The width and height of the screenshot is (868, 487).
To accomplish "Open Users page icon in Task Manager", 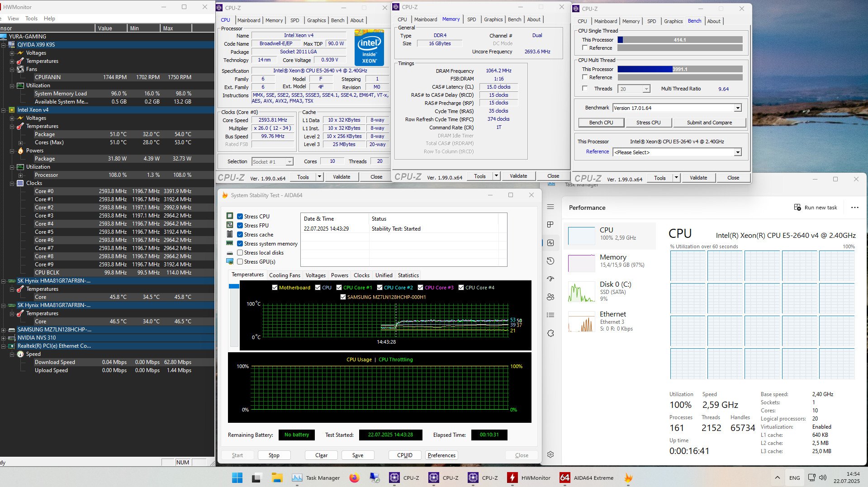I will (x=550, y=297).
